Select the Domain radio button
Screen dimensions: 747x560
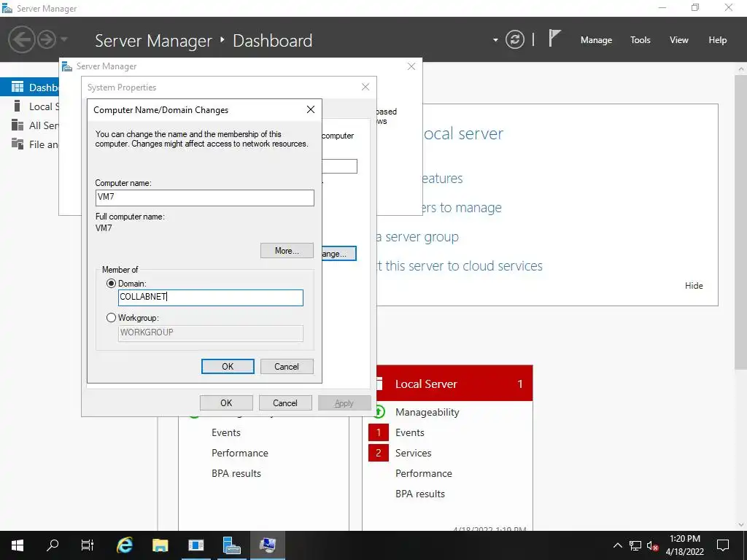point(111,284)
